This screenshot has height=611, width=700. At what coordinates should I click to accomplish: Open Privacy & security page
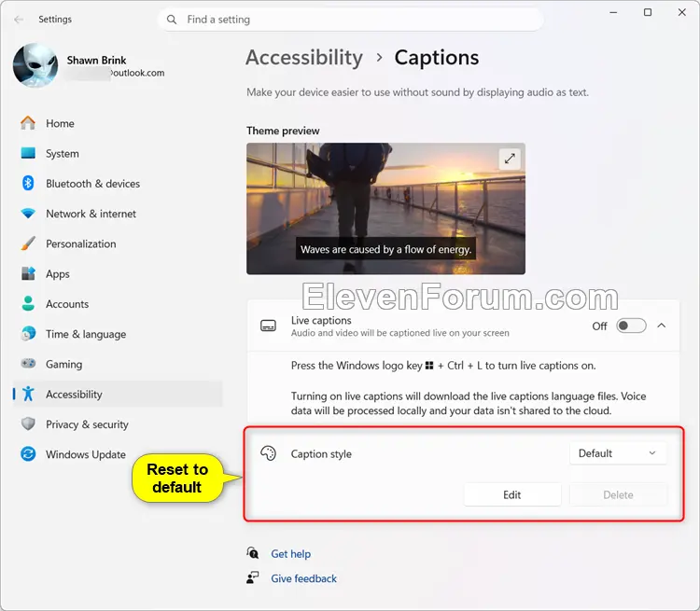[118, 424]
